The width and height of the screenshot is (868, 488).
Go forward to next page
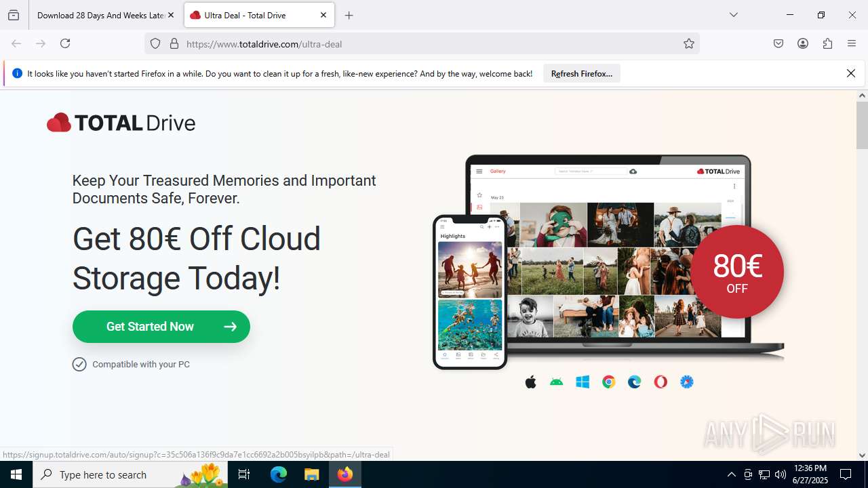[41, 43]
